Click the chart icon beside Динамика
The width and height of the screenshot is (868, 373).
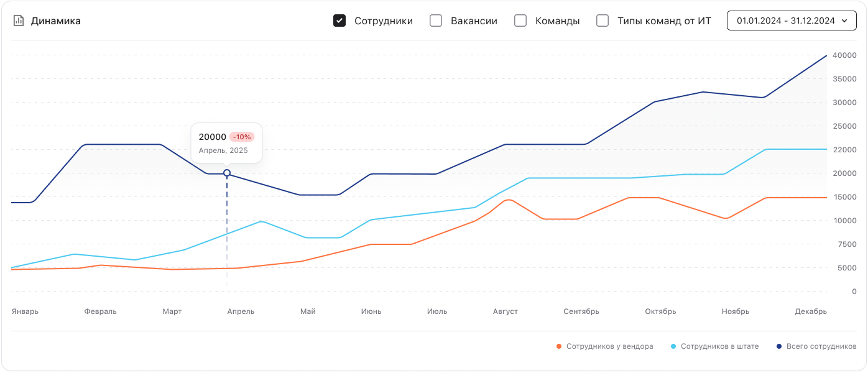pyautogui.click(x=19, y=21)
